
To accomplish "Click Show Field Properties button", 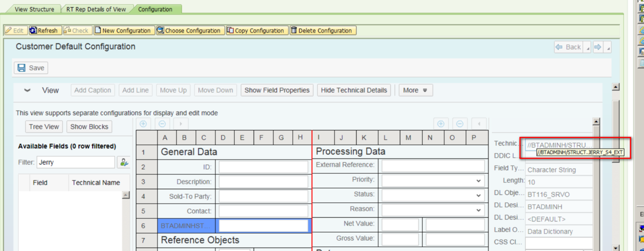I will pos(277,90).
